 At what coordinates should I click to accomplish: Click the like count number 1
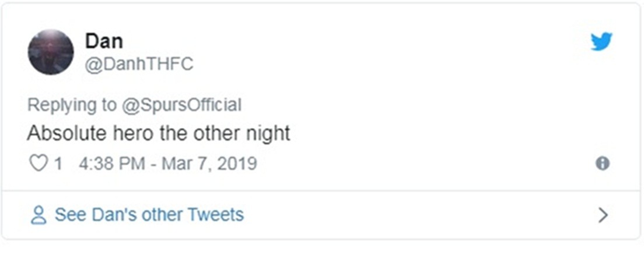(x=58, y=164)
